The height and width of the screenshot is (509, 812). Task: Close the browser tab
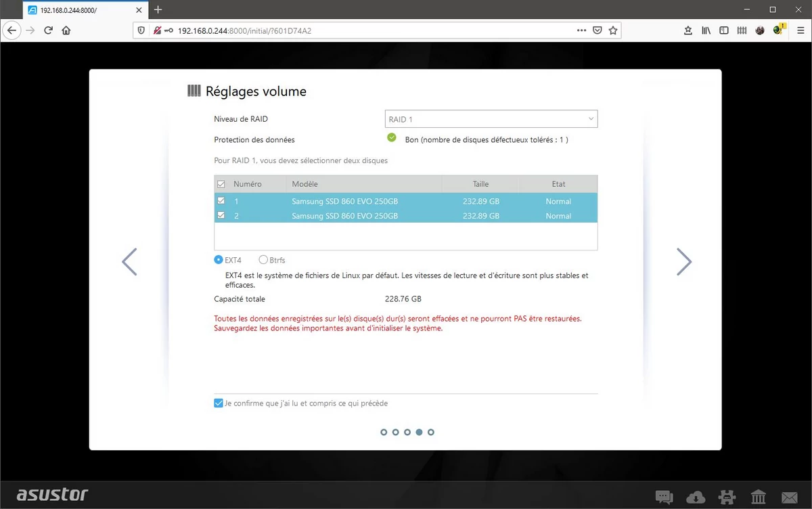point(139,10)
